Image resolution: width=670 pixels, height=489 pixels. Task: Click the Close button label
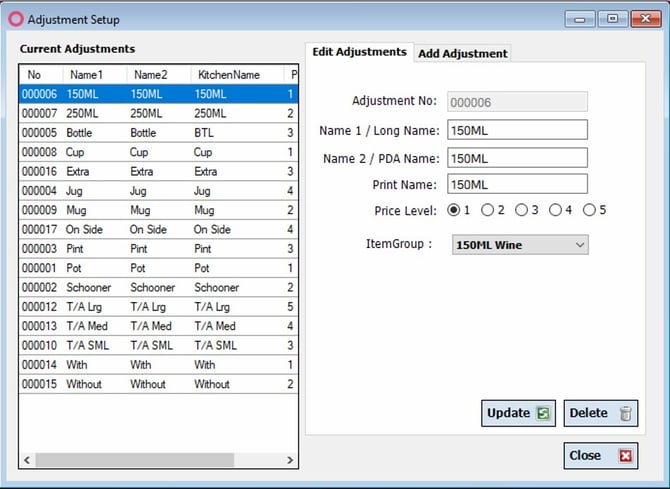tap(585, 456)
